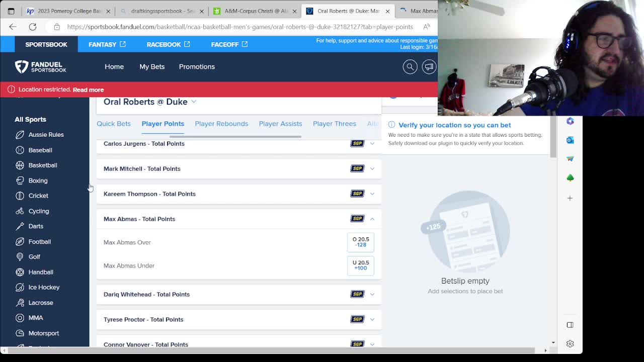Click the Cricket sport icon
The width and height of the screenshot is (644, 362).
click(20, 196)
